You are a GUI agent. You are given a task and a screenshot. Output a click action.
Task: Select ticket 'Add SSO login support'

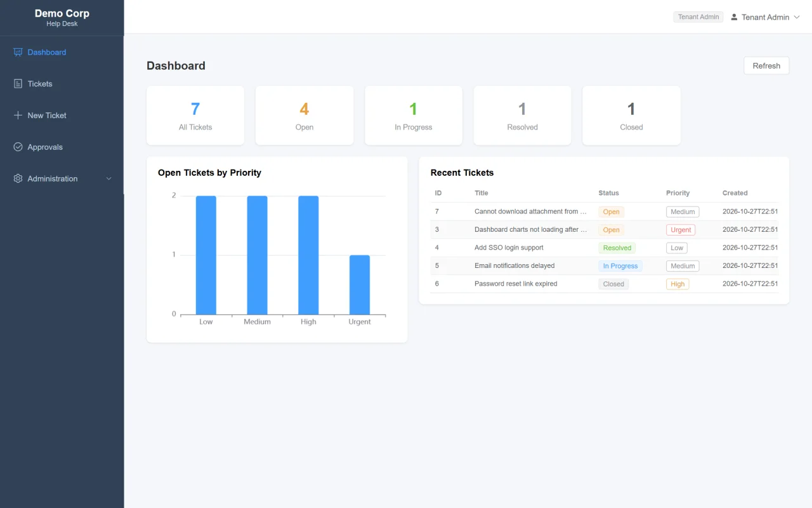point(509,248)
